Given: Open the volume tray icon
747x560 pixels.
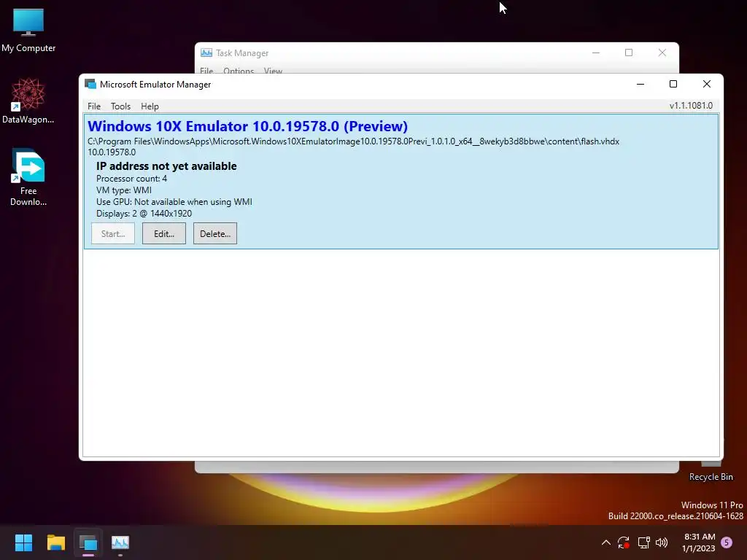Looking at the screenshot, I should (662, 542).
